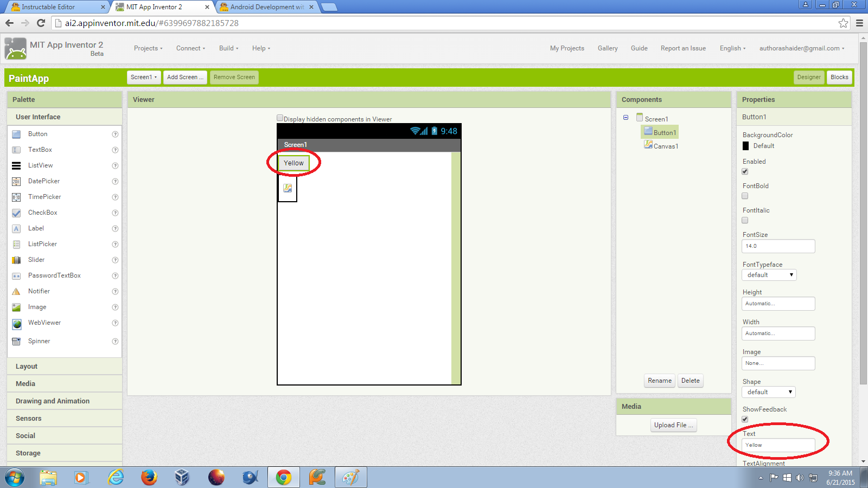The width and height of the screenshot is (868, 488).
Task: Select the CheckBox palette icon
Action: point(16,213)
